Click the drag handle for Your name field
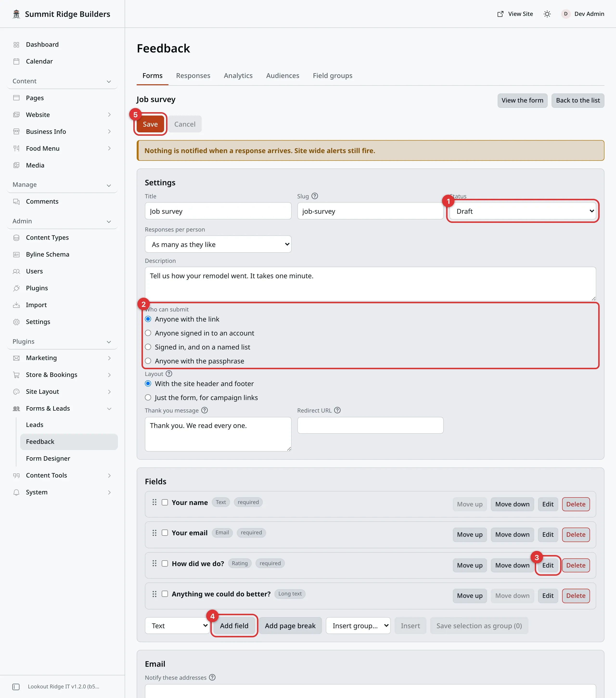 tap(154, 502)
